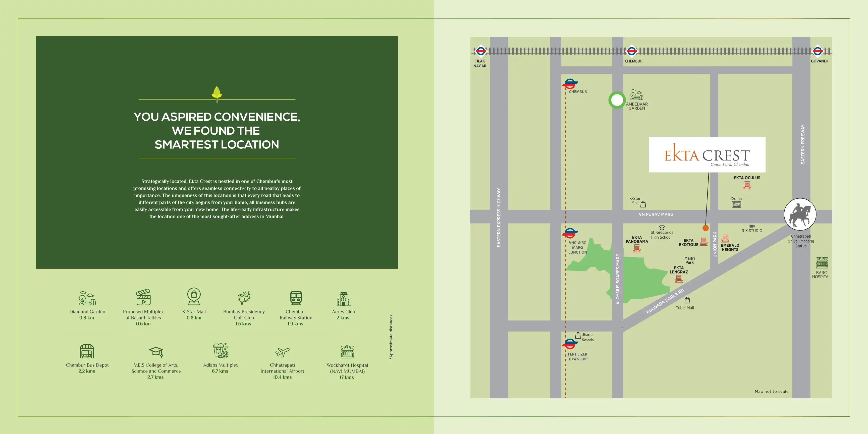This screenshot has height=434, width=868.
Task: Click the Acres Club building icon
Action: [x=343, y=299]
